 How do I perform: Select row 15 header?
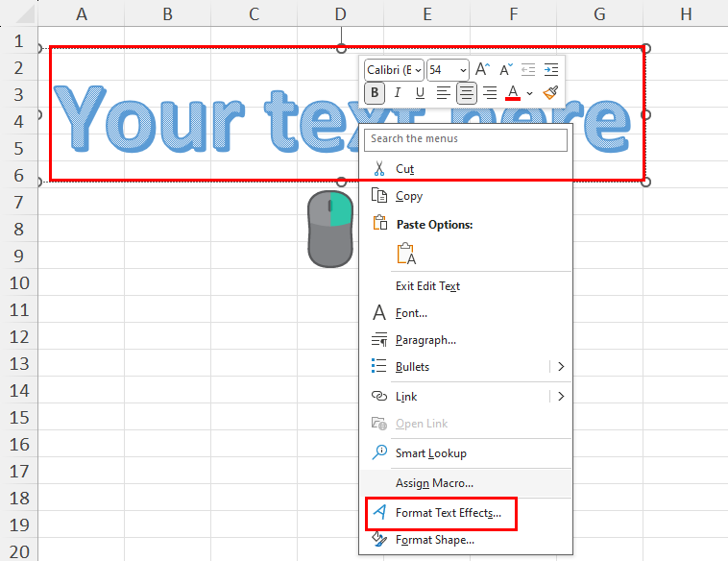(x=19, y=418)
